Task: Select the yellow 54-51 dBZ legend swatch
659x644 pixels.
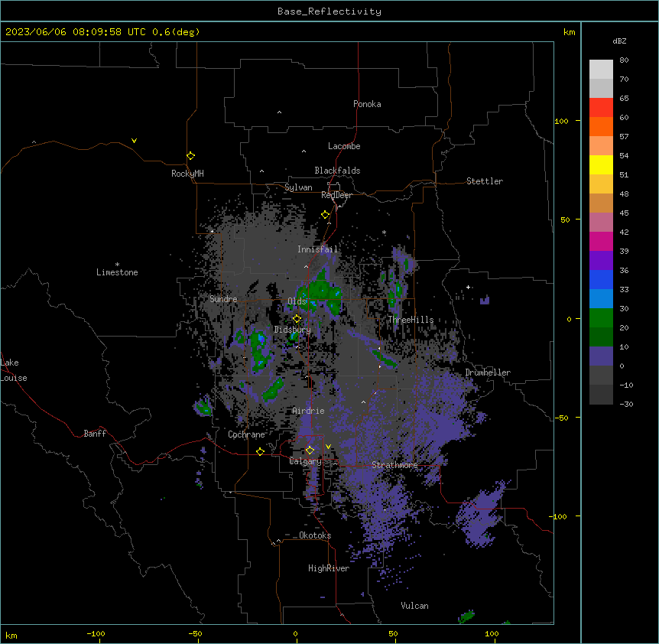Action: coord(601,164)
